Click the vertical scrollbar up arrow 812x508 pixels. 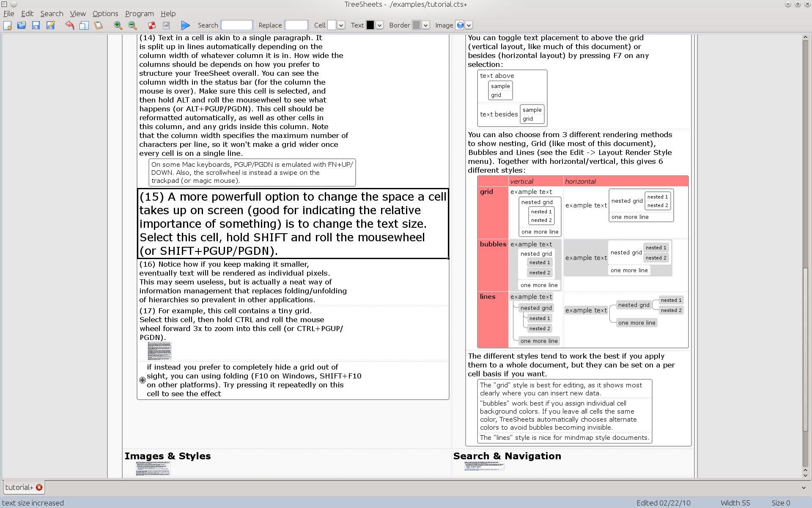[805, 38]
